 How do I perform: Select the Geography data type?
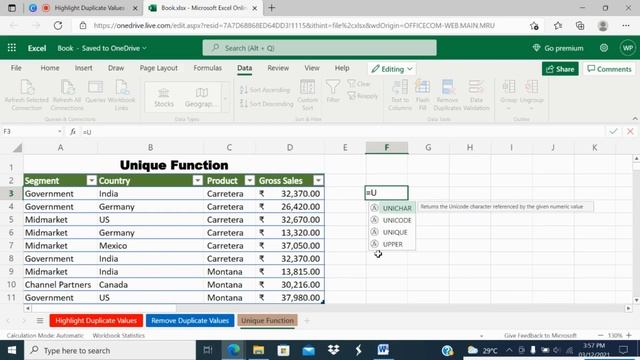click(200, 98)
